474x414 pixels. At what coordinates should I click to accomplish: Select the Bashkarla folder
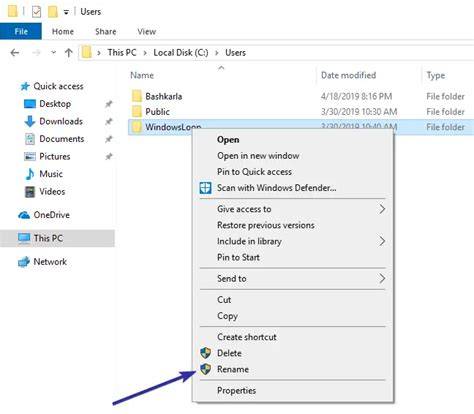[x=164, y=96]
